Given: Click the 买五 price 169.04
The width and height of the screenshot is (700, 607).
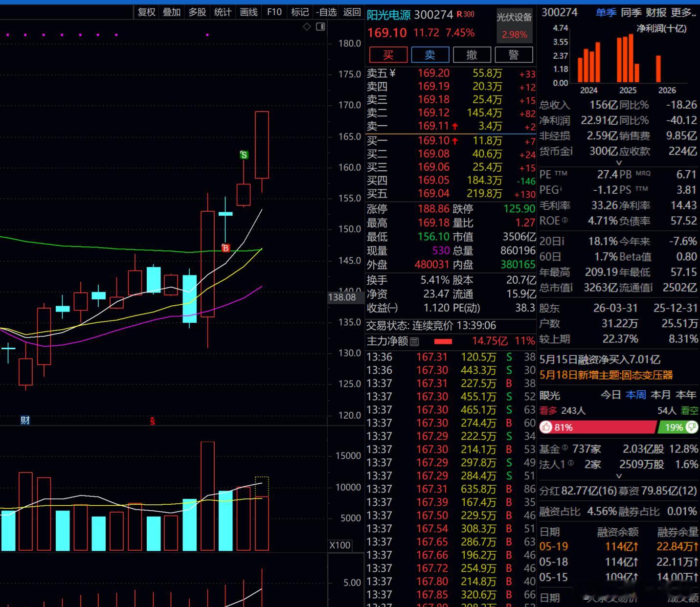Looking at the screenshot, I should [433, 194].
